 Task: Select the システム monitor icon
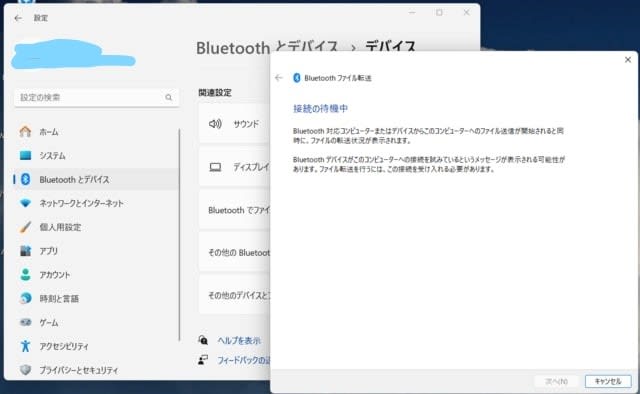click(x=25, y=156)
